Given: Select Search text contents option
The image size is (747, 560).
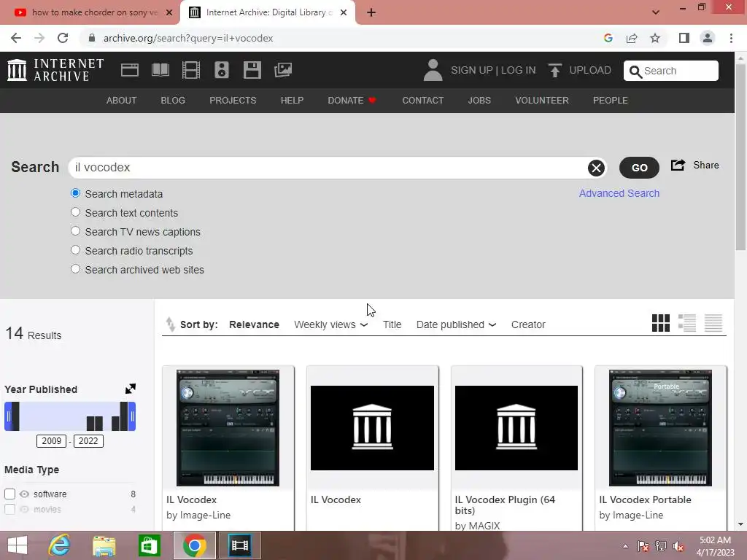Looking at the screenshot, I should [75, 212].
